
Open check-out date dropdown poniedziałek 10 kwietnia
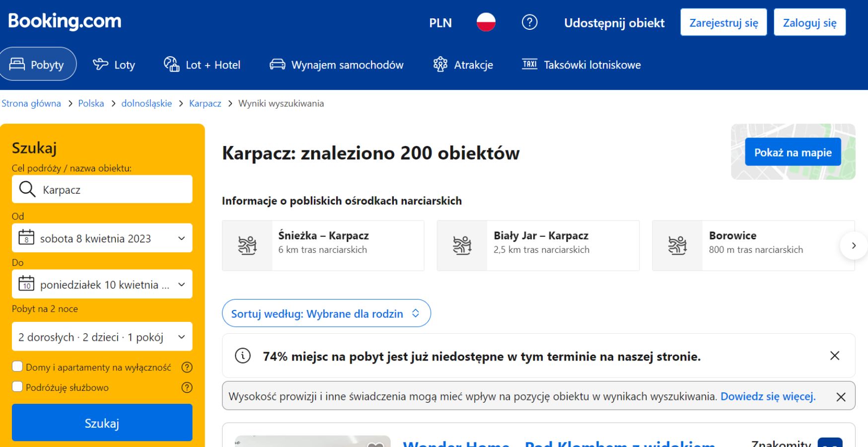(102, 284)
